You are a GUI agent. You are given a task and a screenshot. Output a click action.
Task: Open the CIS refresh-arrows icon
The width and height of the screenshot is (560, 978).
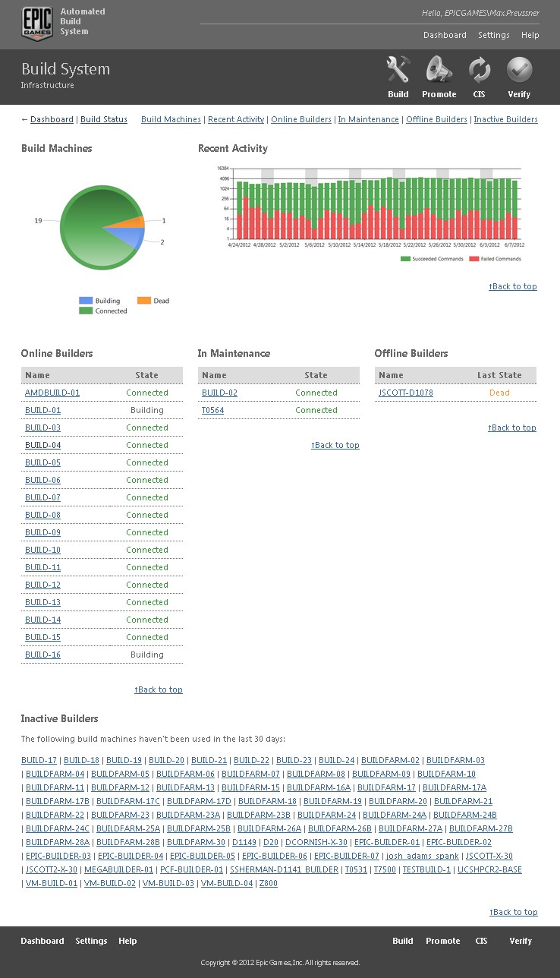(x=480, y=70)
